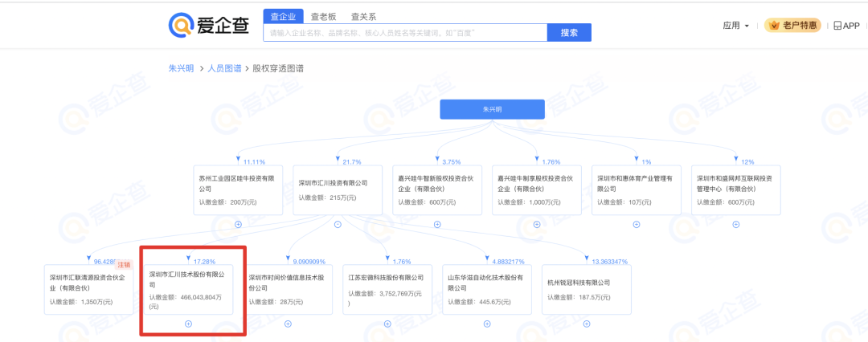The width and height of the screenshot is (868, 342).
Task: Click the 注销 status tag
Action: (124, 265)
